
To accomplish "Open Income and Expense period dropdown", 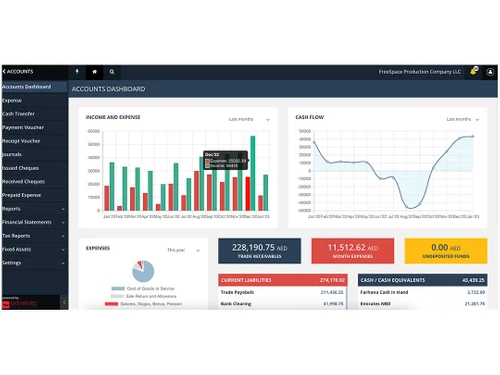I will coord(249,119).
